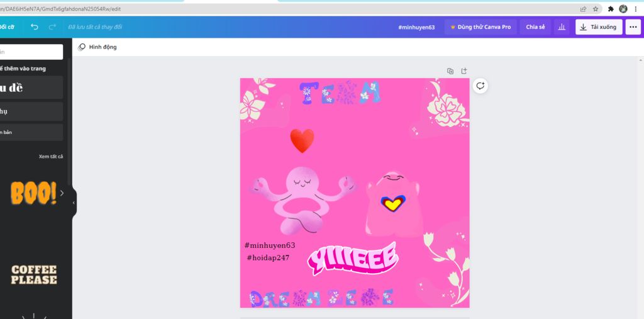Select the meditating octopus illustration

pos(302,200)
